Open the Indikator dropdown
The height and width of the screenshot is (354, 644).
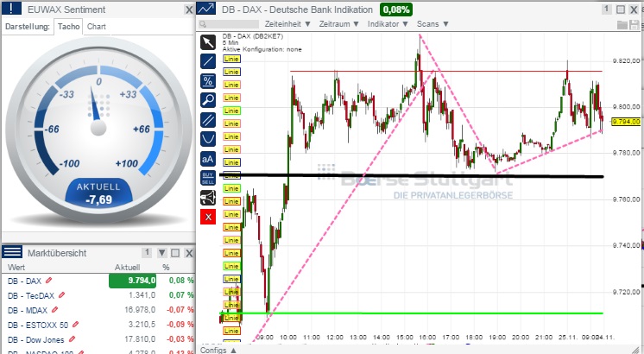(388, 24)
